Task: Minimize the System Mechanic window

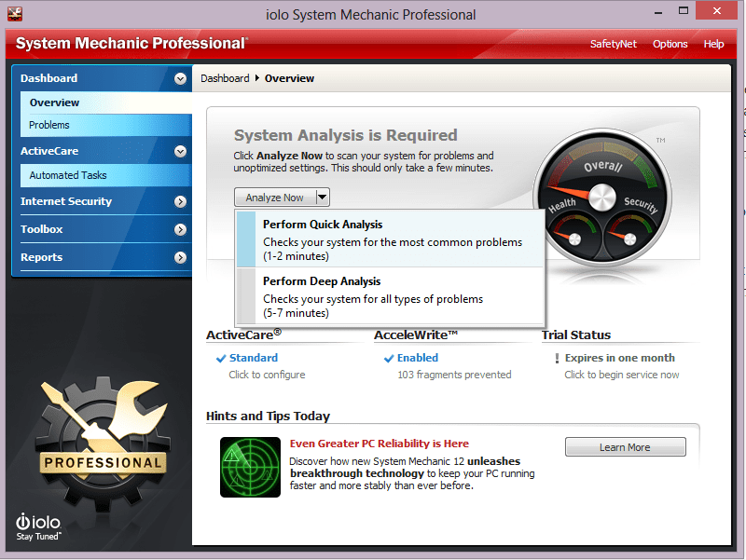Action: coord(658,11)
